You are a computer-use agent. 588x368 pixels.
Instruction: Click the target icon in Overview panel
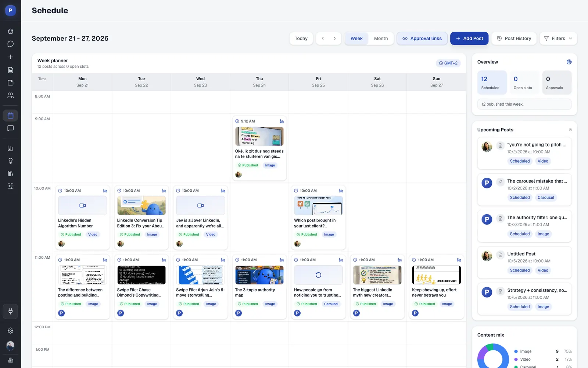tap(569, 62)
